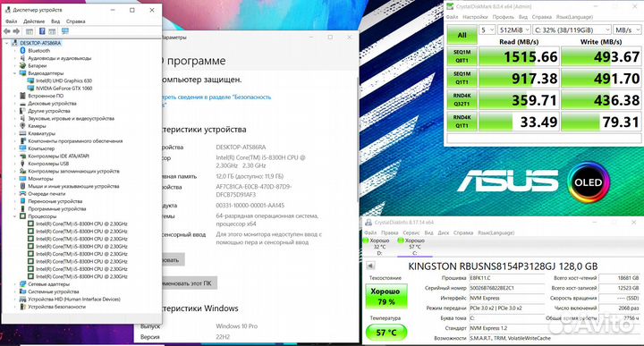Click the Back arrow in Device Manager toolbar
The height and width of the screenshot is (346, 644).
7,31
